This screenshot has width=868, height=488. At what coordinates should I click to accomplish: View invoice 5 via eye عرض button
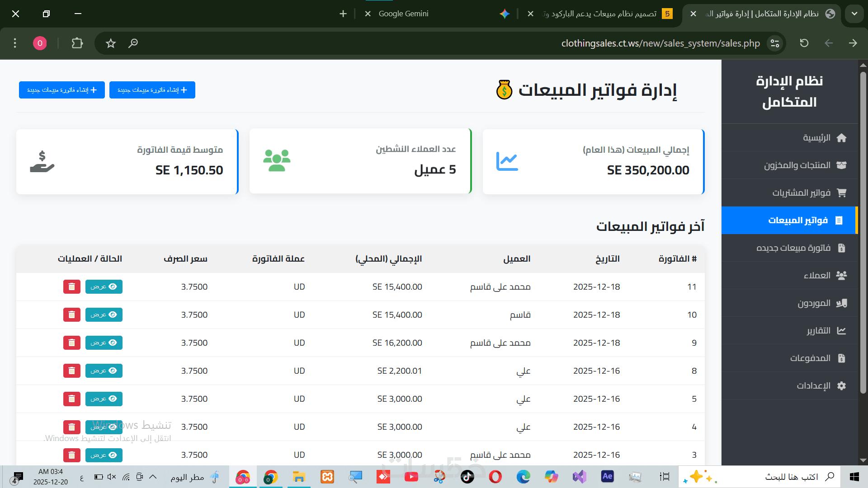point(104,399)
